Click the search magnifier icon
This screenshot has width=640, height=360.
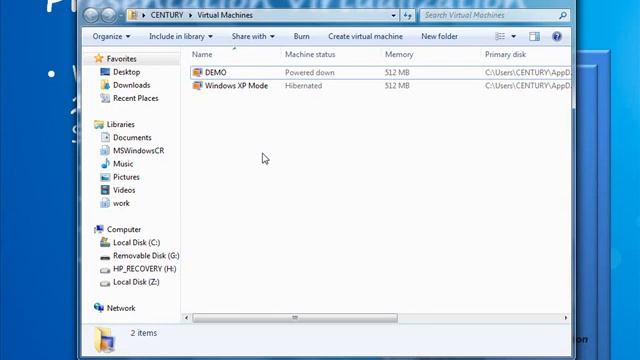563,16
